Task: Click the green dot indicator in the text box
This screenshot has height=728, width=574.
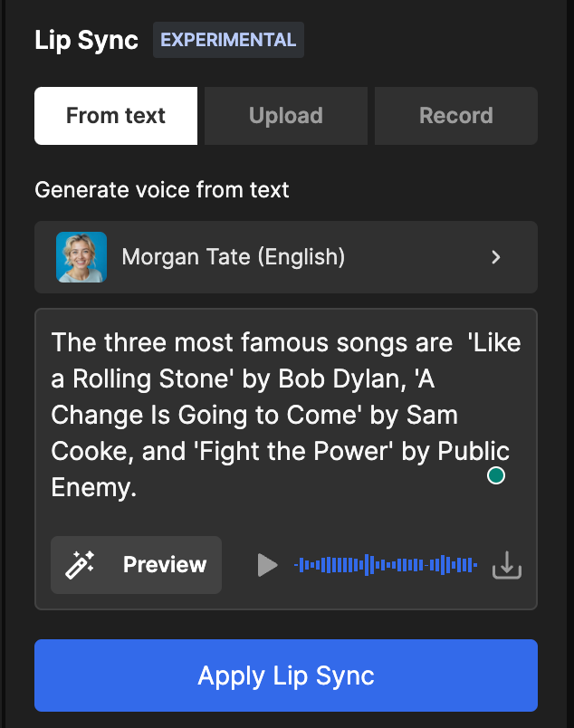Action: click(x=496, y=475)
